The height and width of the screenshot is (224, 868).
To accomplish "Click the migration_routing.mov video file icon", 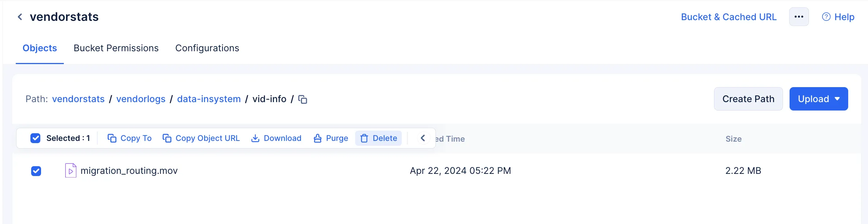I will pyautogui.click(x=71, y=171).
